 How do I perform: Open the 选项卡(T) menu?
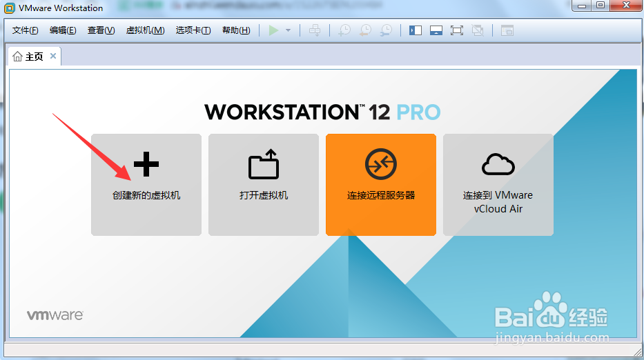click(193, 30)
